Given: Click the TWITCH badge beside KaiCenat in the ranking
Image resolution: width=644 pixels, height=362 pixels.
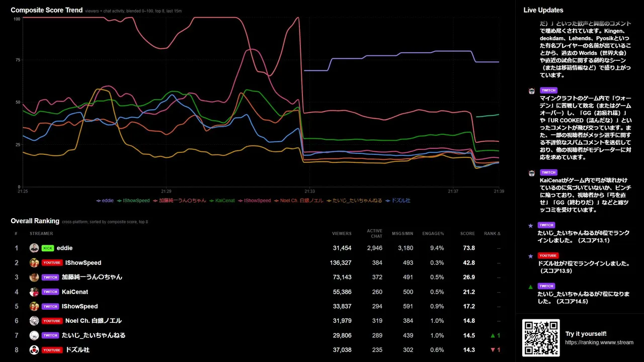Looking at the screenshot, I should pyautogui.click(x=50, y=292).
